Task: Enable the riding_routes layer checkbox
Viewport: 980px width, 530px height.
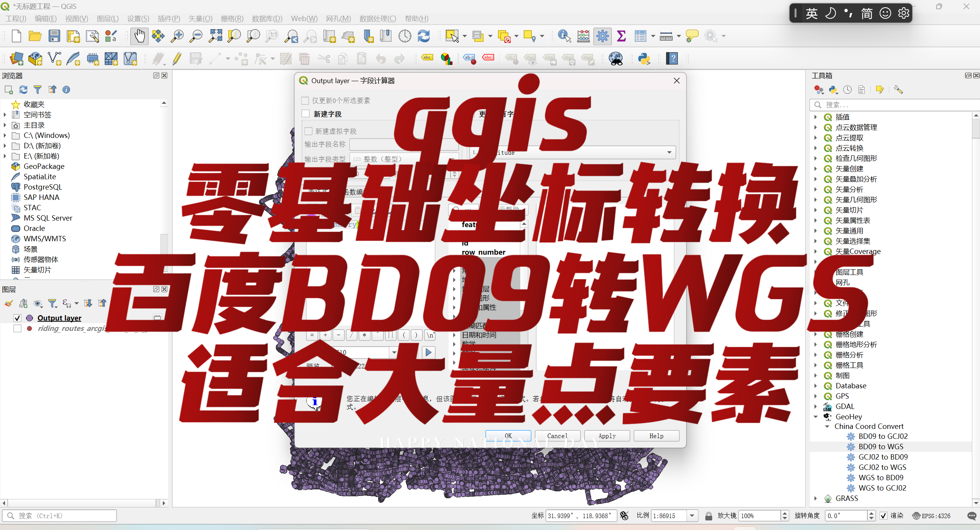Action: [17, 329]
